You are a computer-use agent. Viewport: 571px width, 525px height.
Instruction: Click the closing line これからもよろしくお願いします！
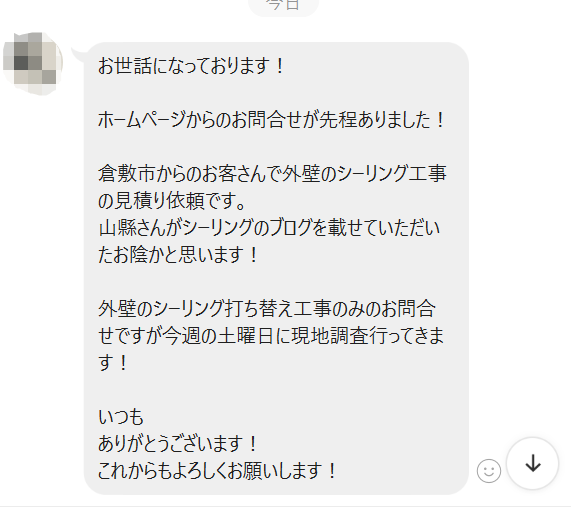click(x=218, y=471)
